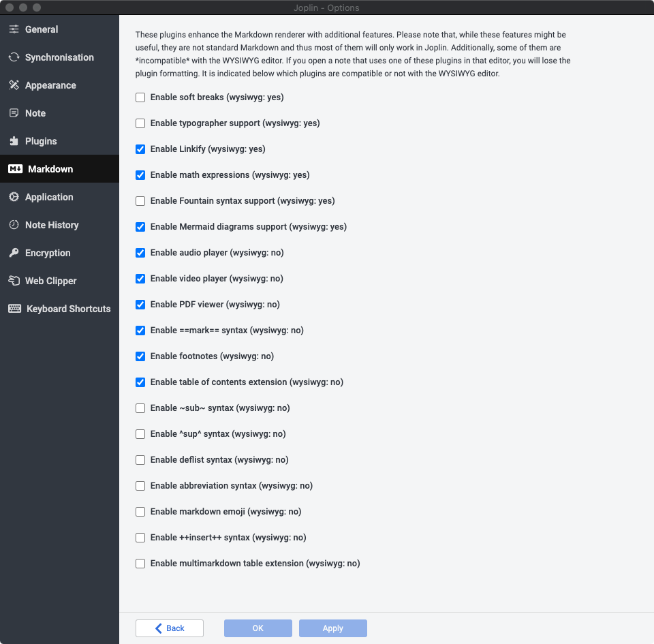Turn on Fountain syntax support
654x644 pixels.
click(x=140, y=201)
